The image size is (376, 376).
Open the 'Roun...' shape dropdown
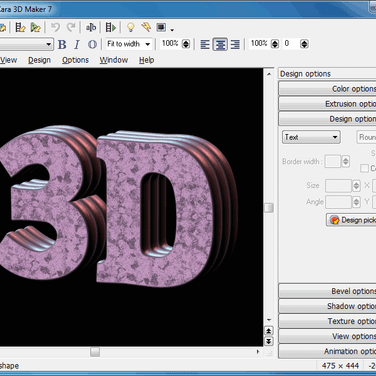coord(366,137)
